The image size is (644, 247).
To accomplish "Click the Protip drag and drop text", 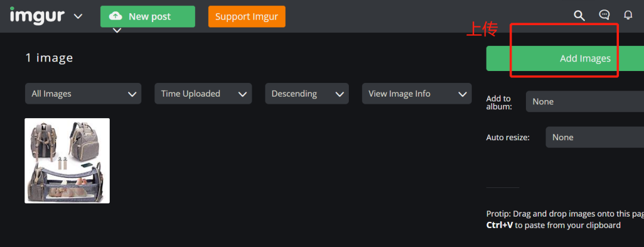I will point(565,220).
